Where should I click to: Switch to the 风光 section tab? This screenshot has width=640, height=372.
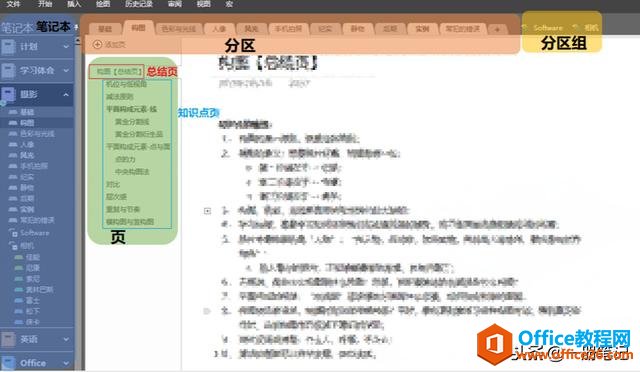pos(251,29)
